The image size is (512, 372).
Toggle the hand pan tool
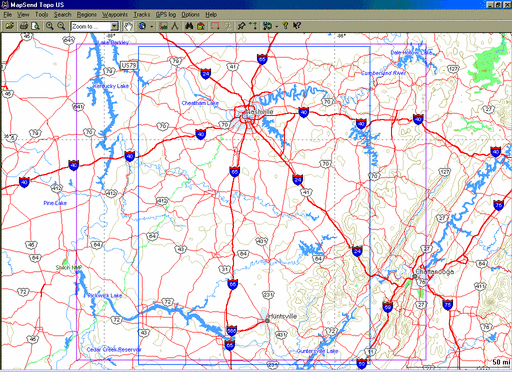point(128,26)
